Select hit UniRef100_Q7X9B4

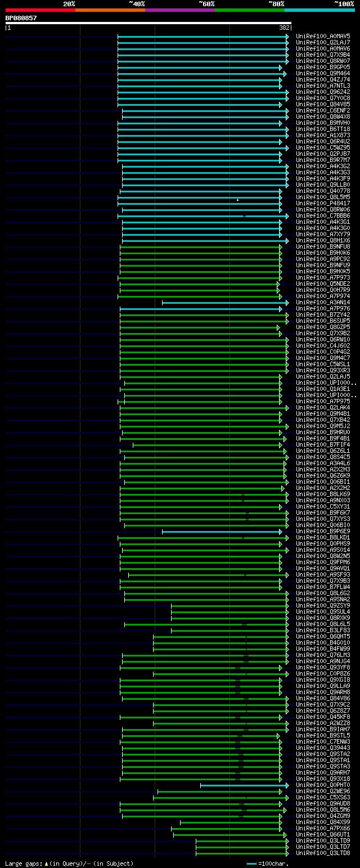323,55
